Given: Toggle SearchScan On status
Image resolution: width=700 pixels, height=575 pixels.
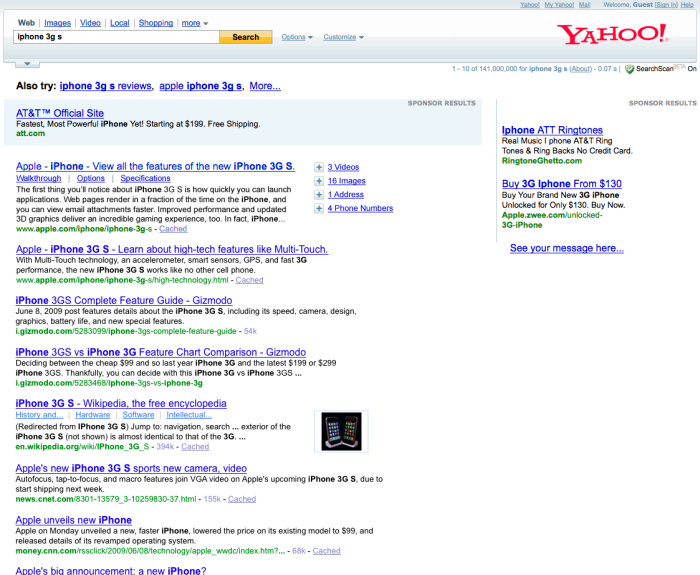Looking at the screenshot, I should 692,69.
